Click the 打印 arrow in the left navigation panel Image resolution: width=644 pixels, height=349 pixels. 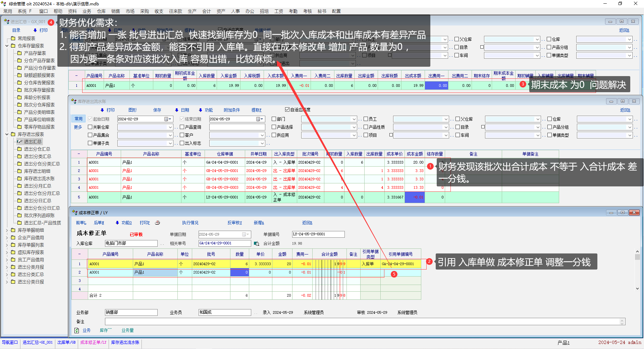coord(35,30)
